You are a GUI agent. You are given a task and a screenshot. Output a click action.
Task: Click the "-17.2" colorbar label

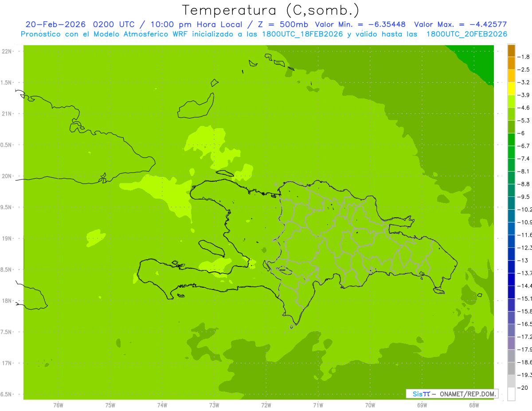[524, 337]
